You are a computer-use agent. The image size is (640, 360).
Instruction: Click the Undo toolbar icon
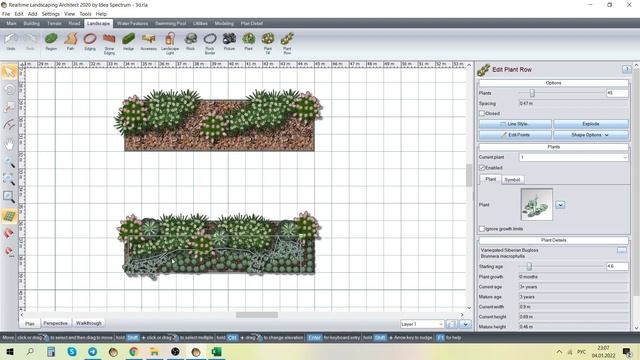[11, 42]
